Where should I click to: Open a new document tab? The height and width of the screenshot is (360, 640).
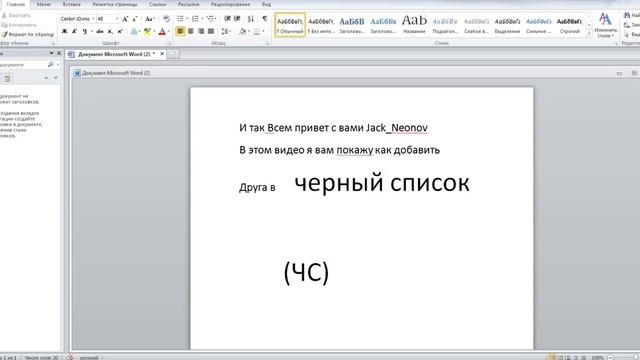173,54
